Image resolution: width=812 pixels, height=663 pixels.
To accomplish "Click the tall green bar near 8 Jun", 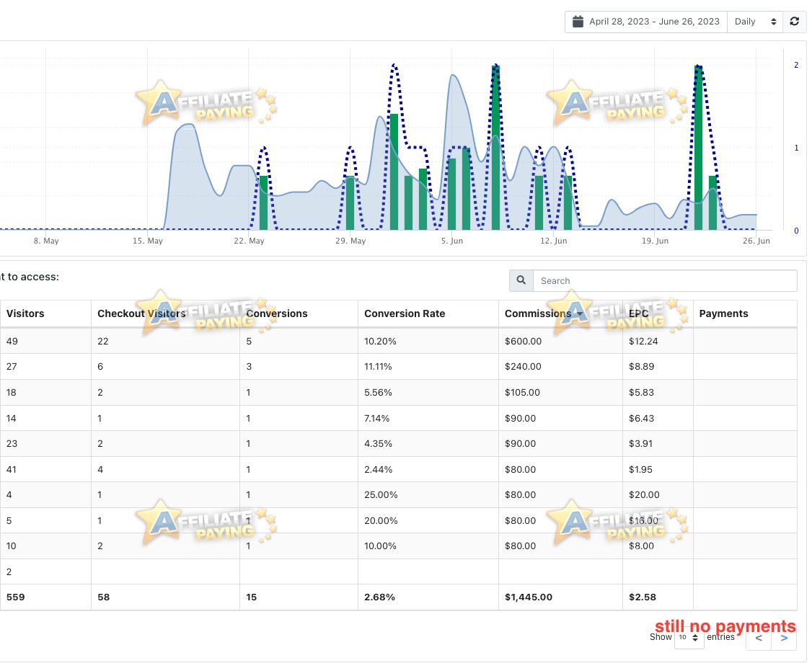I will point(495,148).
